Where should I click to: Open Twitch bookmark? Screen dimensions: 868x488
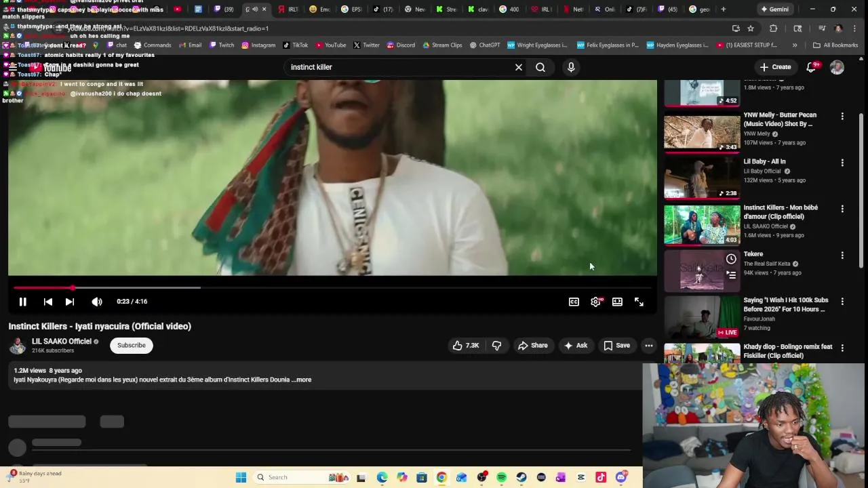(x=221, y=45)
